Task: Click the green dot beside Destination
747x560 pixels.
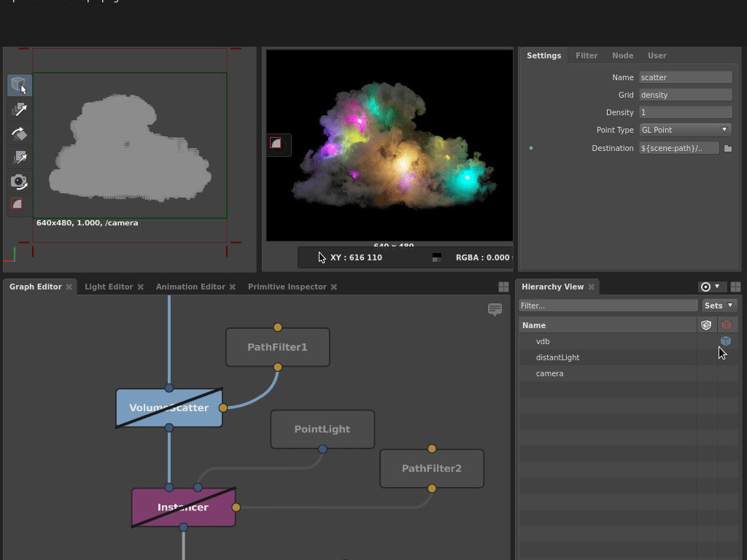Action: (x=531, y=148)
